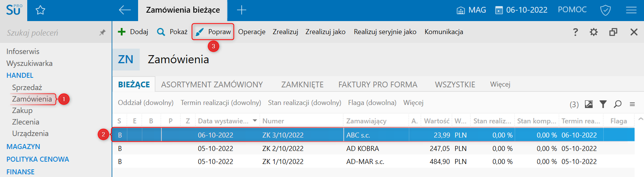Click the favorites star icon
Viewport: 644px width, 177px height.
pyautogui.click(x=40, y=10)
